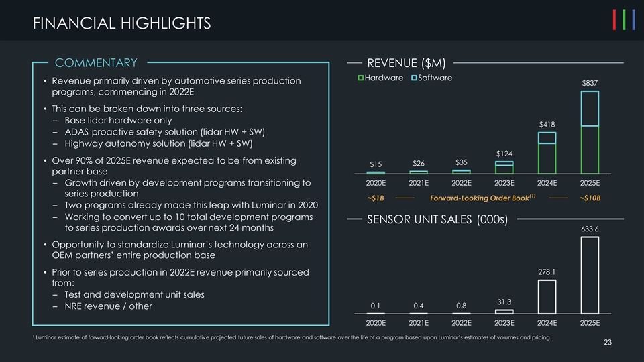The width and height of the screenshot is (644, 362).
Task: Click the 31.3 sensor unit sales bar
Action: point(504,310)
